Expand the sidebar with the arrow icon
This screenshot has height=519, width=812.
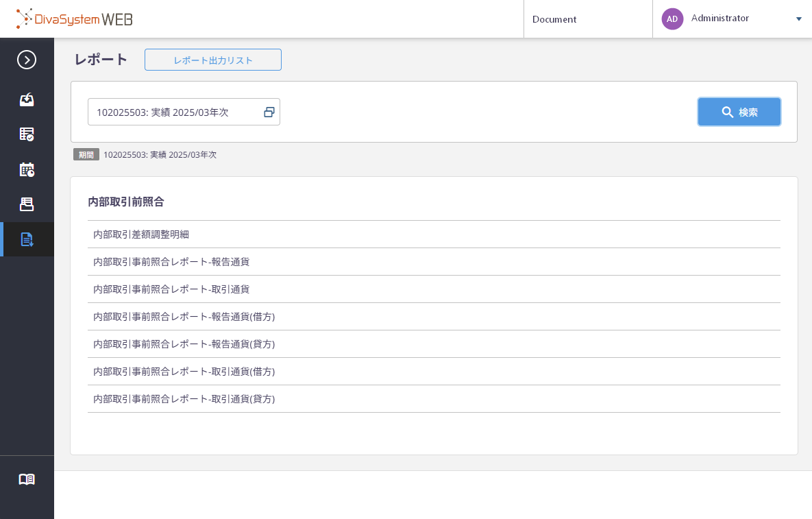coord(27,60)
